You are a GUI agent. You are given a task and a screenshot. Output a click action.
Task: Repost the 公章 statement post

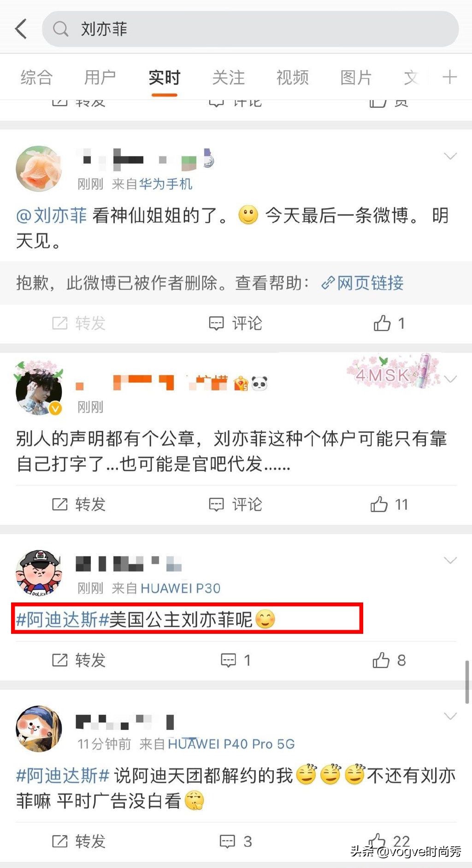[79, 504]
